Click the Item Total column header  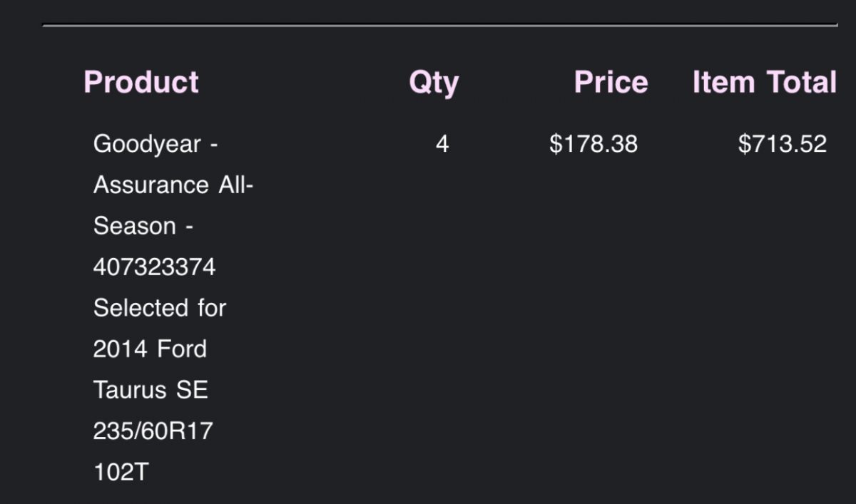tap(764, 82)
